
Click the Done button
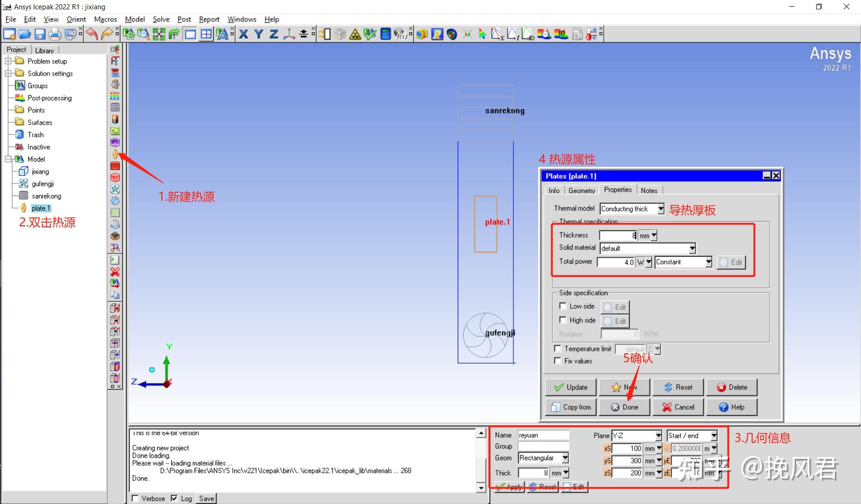624,407
